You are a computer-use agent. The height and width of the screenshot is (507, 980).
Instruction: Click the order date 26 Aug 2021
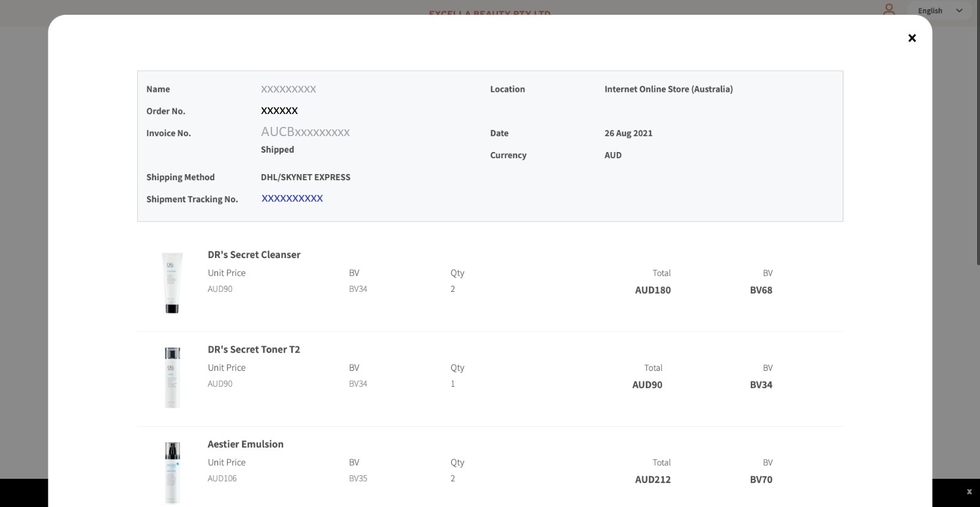[628, 133]
